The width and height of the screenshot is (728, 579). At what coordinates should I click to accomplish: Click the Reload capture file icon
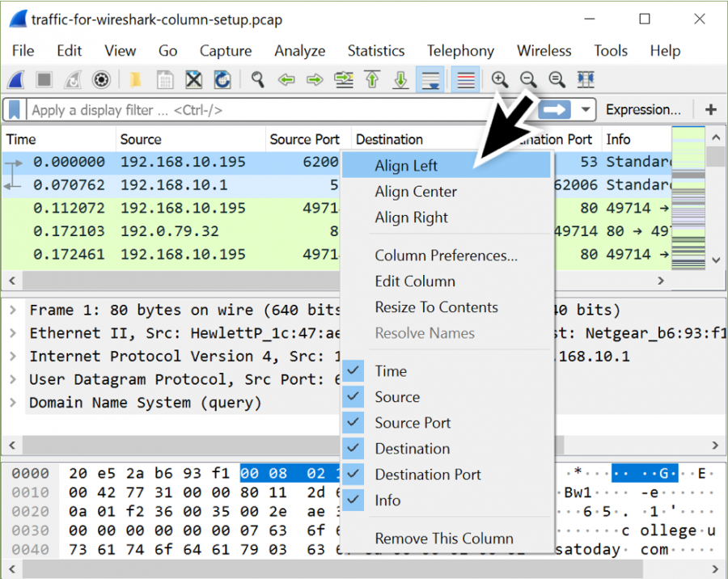(x=222, y=80)
